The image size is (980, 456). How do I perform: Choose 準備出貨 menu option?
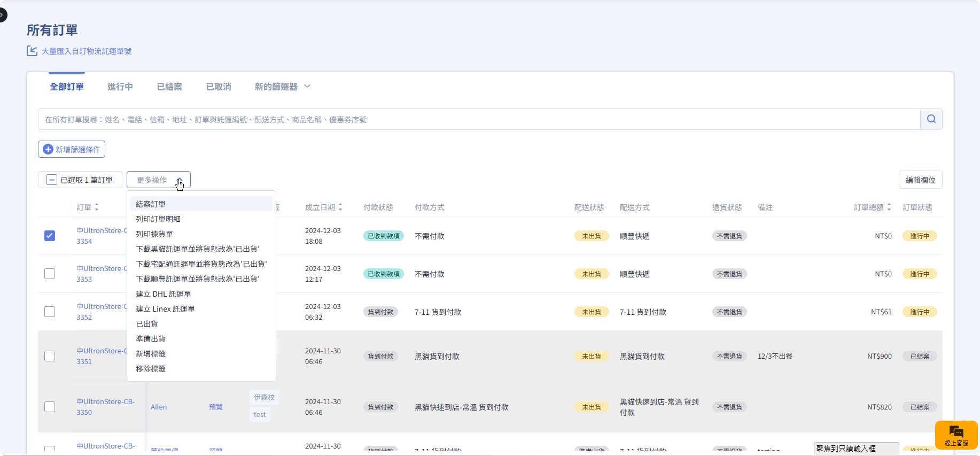click(x=201, y=338)
